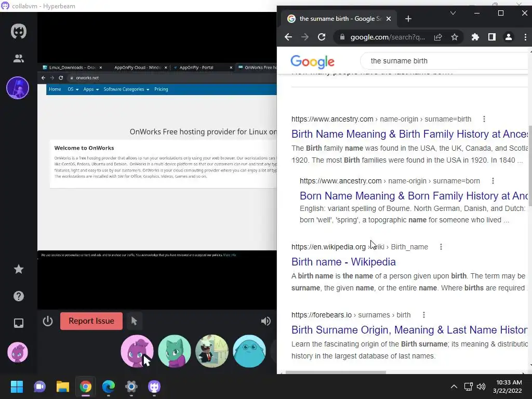This screenshot has height=399, width=532.
Task: Open options for ancestry surname=born result
Action: [x=493, y=181]
